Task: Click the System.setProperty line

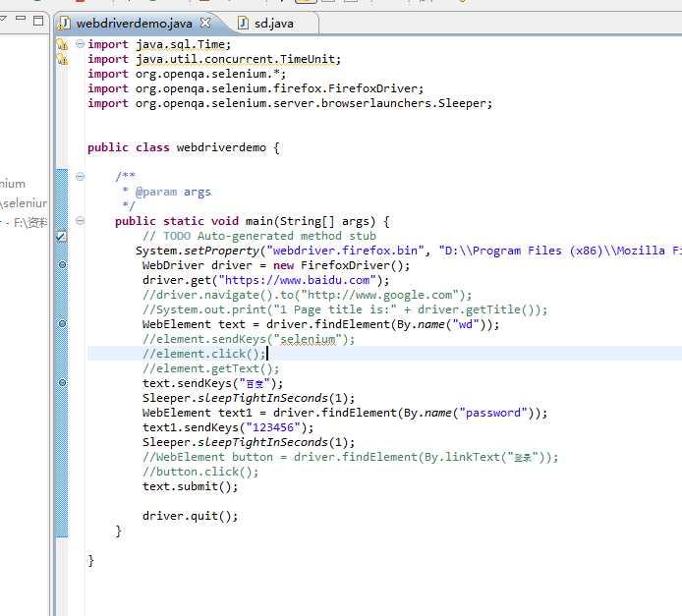Action: [x=409, y=251]
